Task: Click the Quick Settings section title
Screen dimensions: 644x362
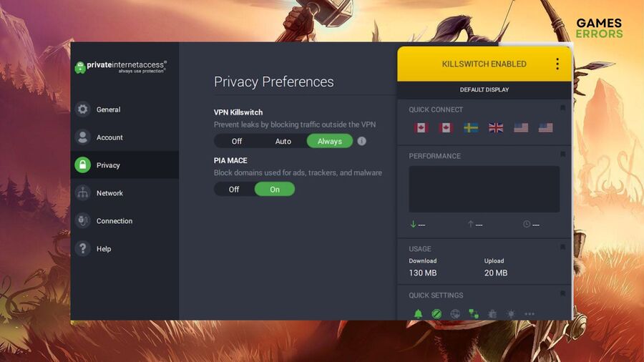Action: click(436, 295)
